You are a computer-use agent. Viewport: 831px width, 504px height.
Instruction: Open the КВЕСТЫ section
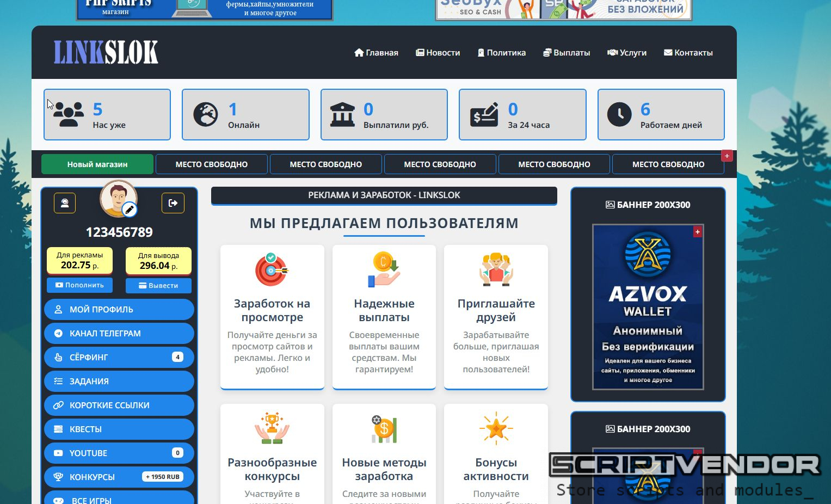119,429
